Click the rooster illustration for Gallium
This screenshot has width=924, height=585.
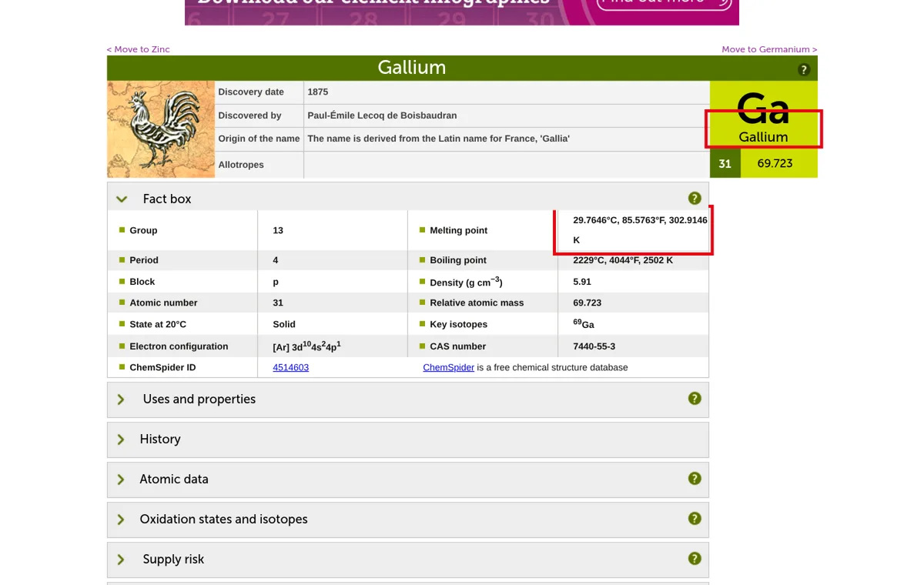161,129
